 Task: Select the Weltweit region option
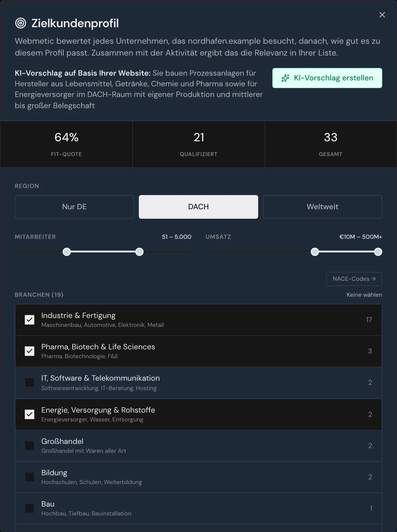click(323, 207)
